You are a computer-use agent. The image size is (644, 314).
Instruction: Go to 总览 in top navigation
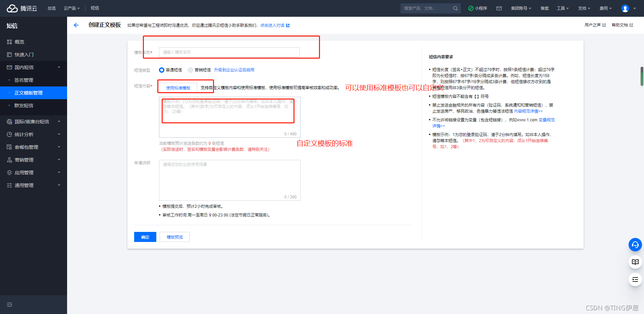52,8
